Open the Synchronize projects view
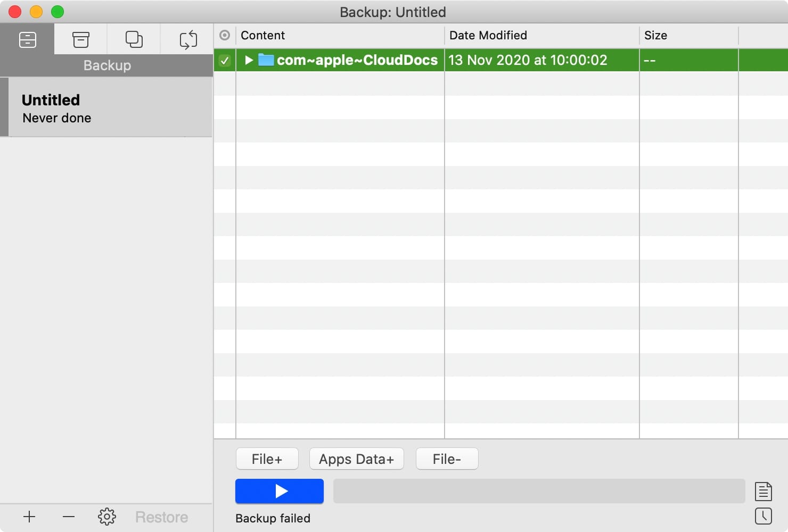 pos(188,39)
